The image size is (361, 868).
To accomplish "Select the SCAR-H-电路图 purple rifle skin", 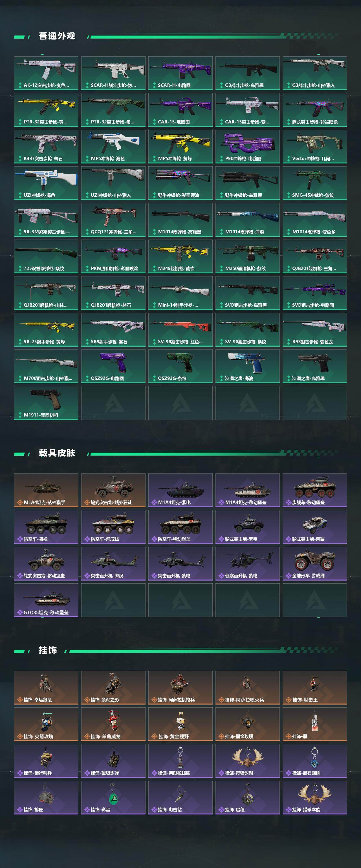I will (x=180, y=73).
